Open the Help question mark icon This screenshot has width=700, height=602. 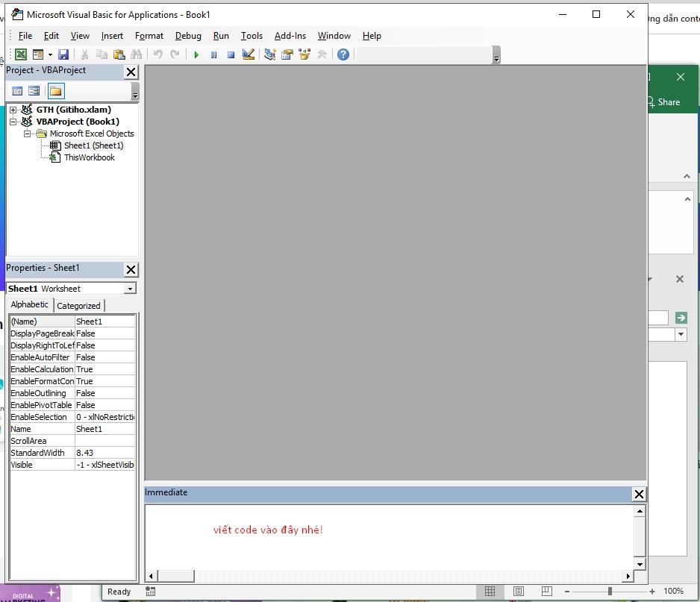pyautogui.click(x=343, y=54)
